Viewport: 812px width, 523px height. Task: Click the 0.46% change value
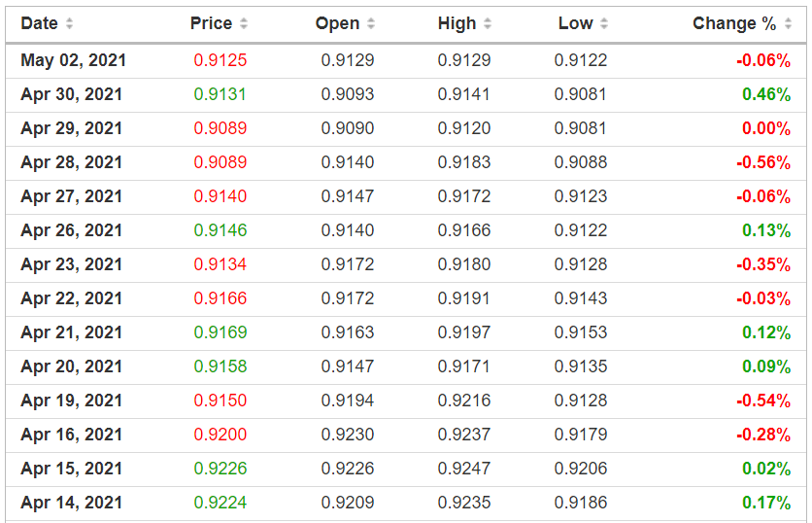[x=765, y=94]
